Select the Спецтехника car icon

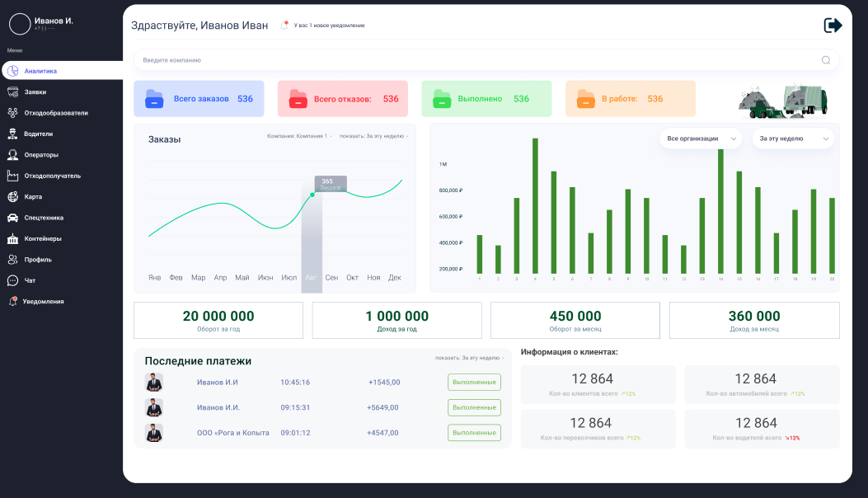click(12, 218)
